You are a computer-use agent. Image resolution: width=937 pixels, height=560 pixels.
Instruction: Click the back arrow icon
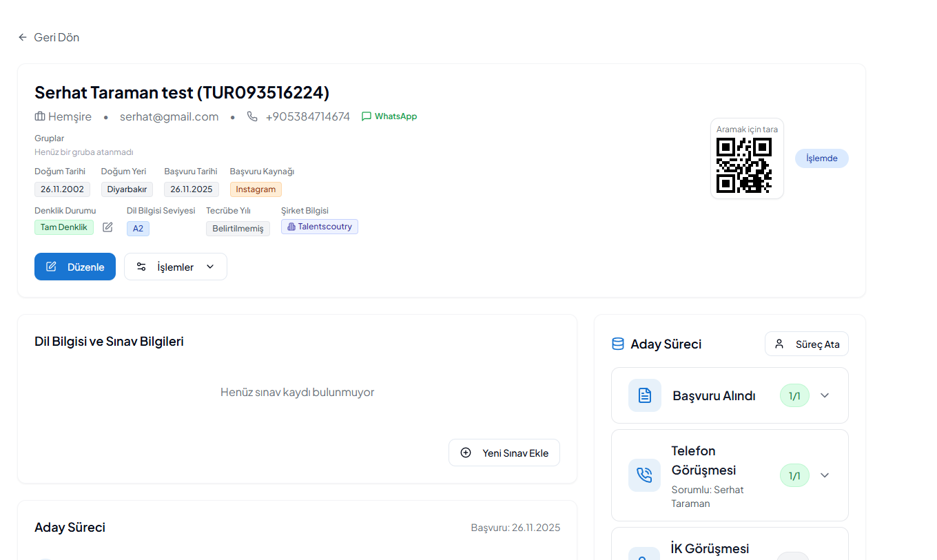pyautogui.click(x=23, y=37)
